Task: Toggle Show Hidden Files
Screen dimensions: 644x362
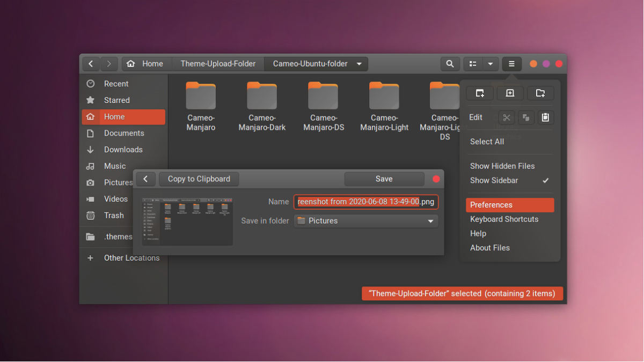Action: tap(503, 166)
